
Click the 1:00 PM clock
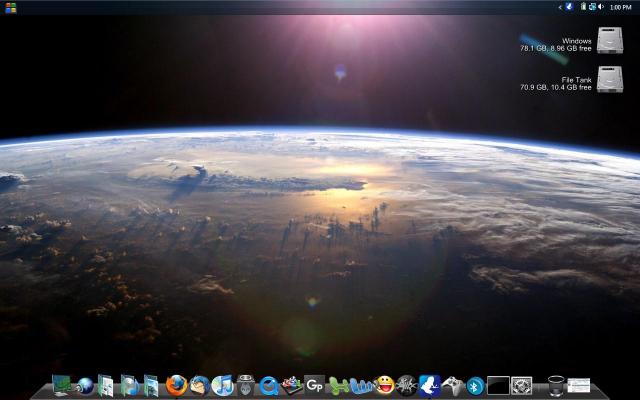point(620,7)
